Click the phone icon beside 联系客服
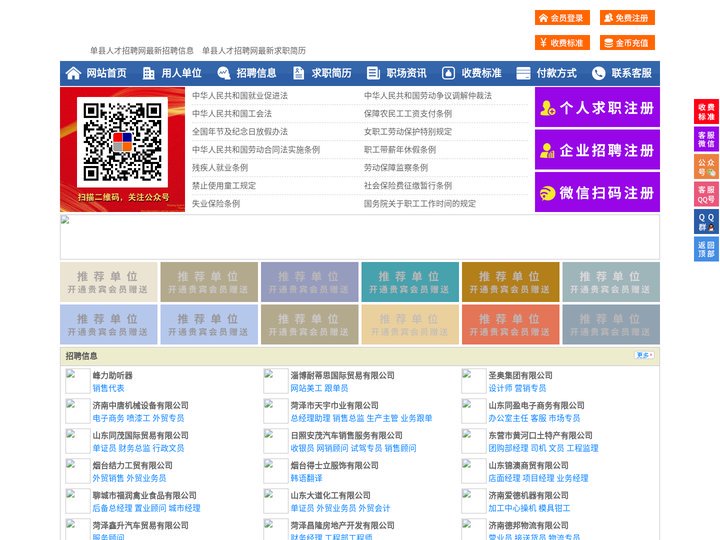720x540 pixels. click(598, 73)
